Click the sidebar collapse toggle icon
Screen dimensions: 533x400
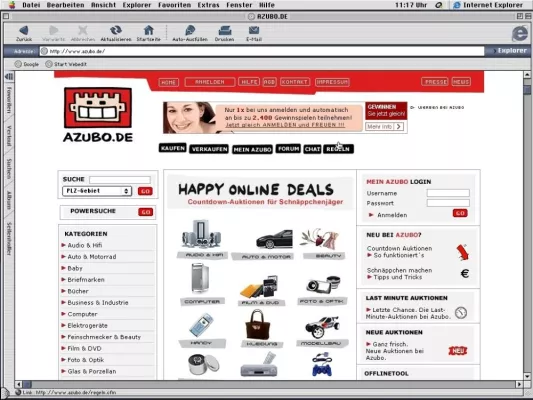point(9,77)
